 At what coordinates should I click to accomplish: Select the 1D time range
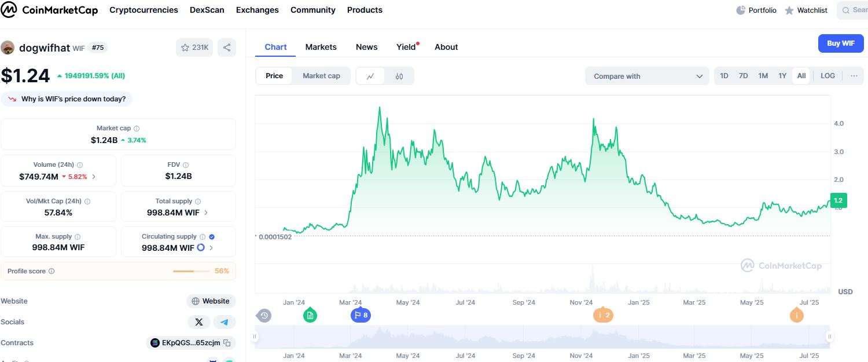coord(724,76)
